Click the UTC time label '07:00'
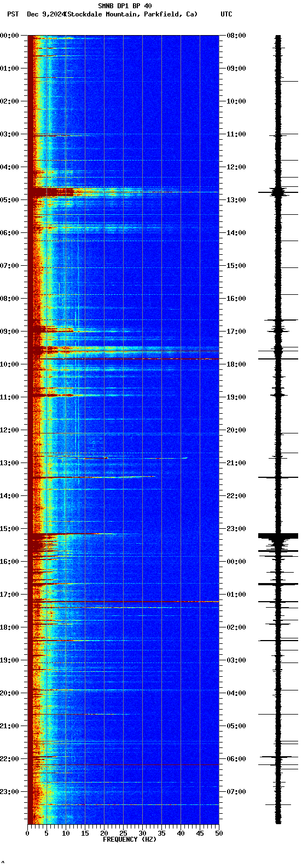 [x=236, y=792]
